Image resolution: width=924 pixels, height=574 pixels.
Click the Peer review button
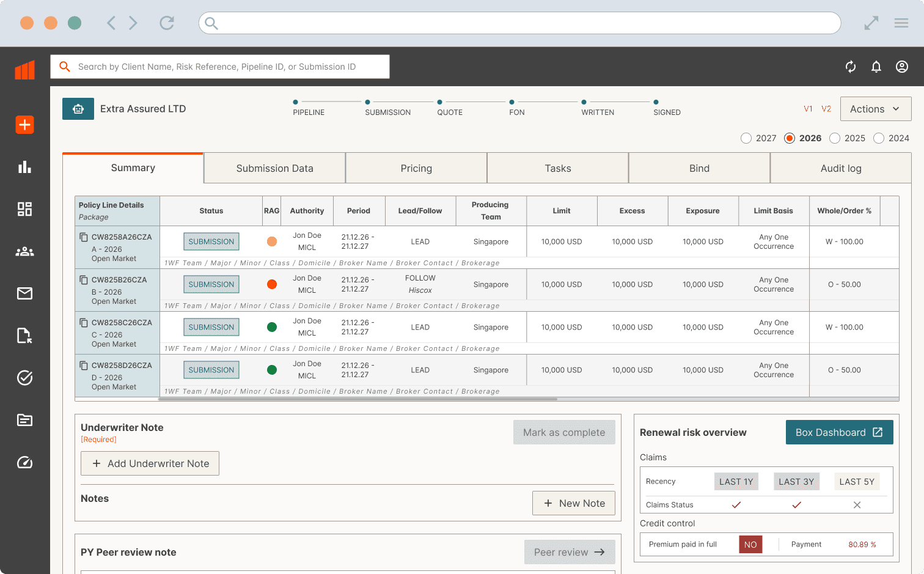click(x=570, y=552)
